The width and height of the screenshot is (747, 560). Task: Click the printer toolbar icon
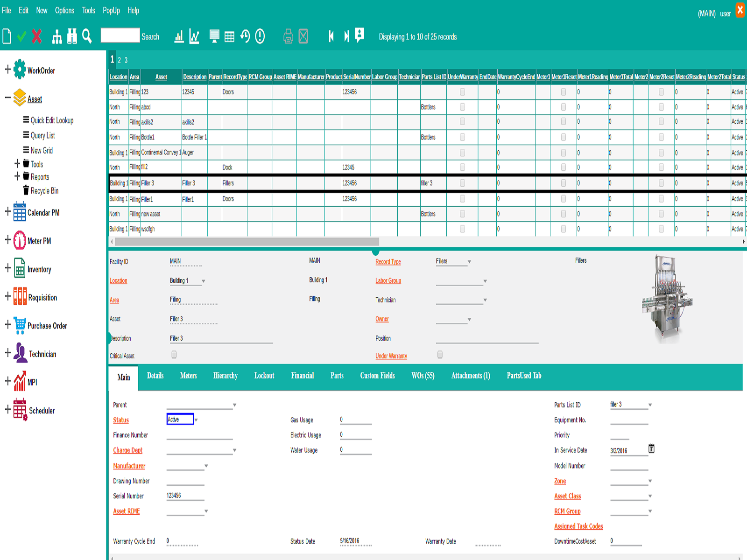click(x=288, y=36)
